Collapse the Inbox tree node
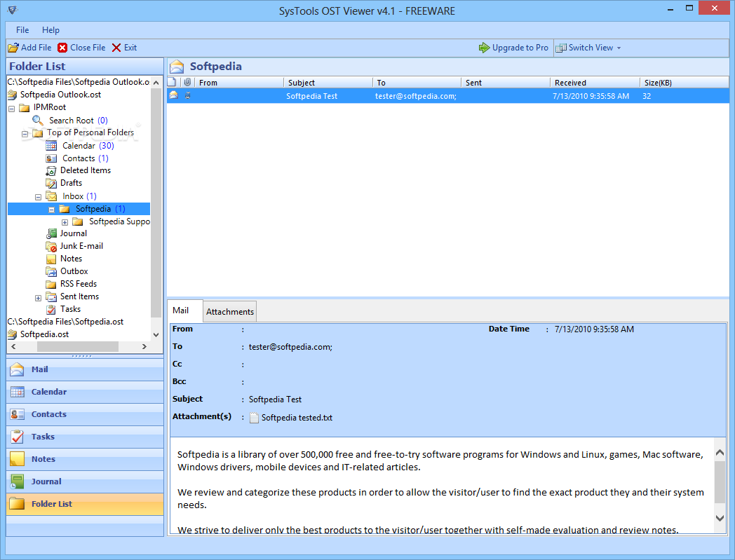Viewport: 735px width, 560px height. (x=39, y=197)
